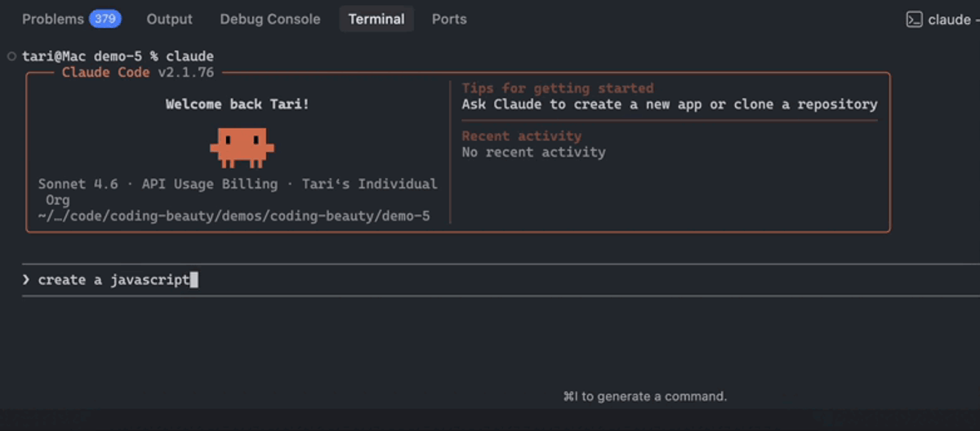Click the Claude Code pixel mascot
980x431 pixels.
pyautogui.click(x=242, y=147)
